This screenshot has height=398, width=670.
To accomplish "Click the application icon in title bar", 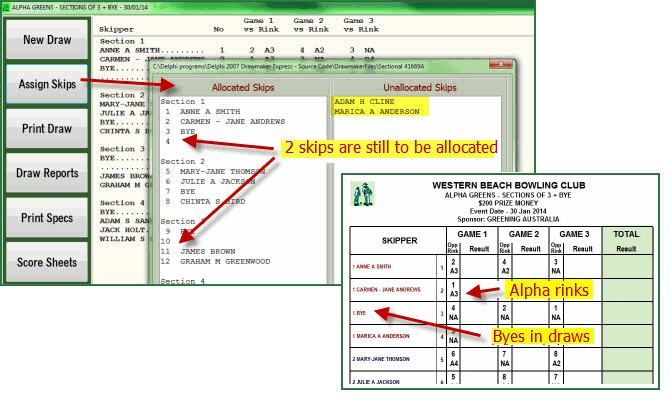I will pyautogui.click(x=6, y=7).
